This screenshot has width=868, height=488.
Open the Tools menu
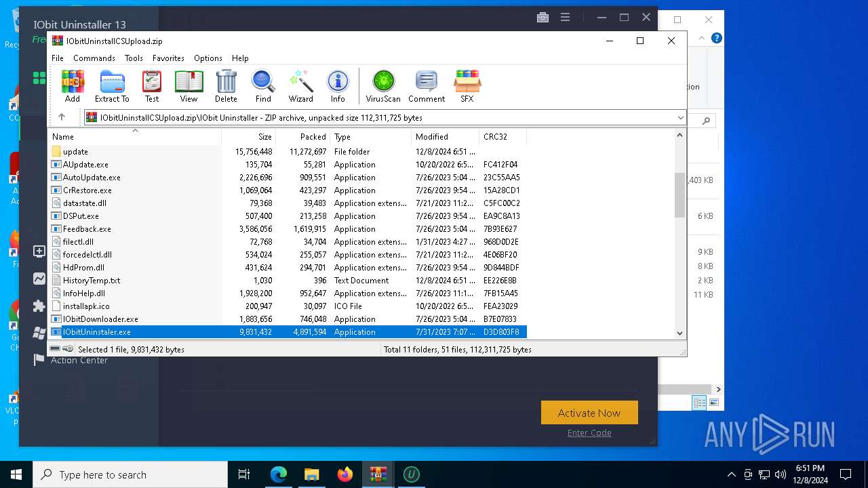pos(134,58)
